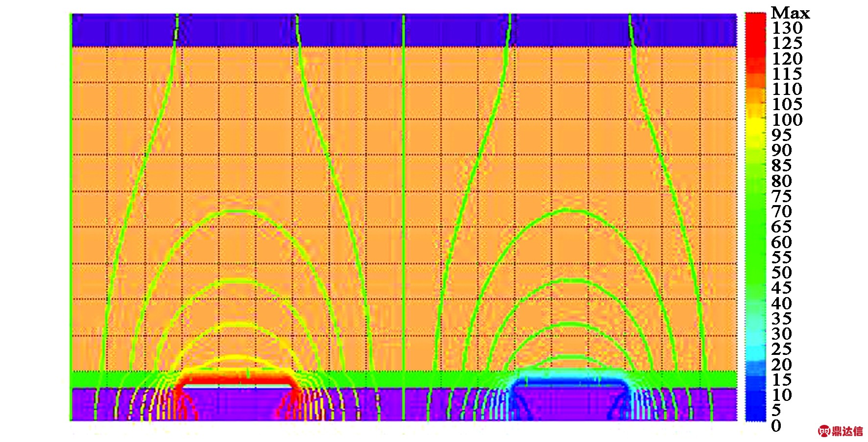Click the 20 legend label
Screen dimensions: 868x442
click(x=781, y=365)
